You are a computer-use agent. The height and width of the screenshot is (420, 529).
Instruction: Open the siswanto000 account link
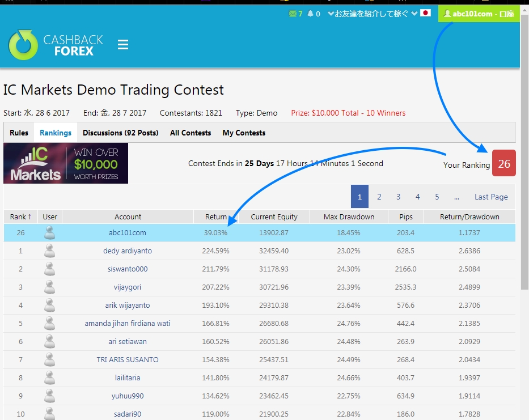point(128,269)
